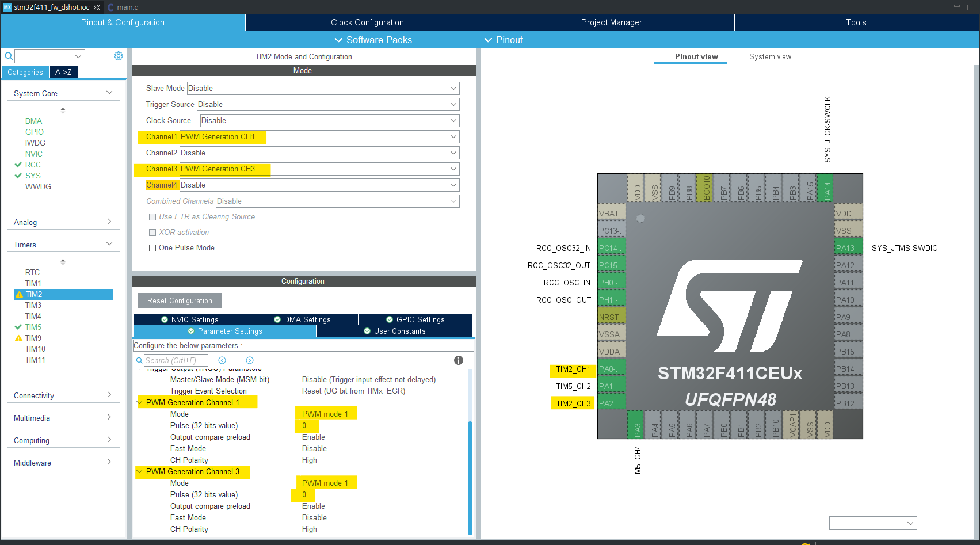Select pin PA14 on the chip

pyautogui.click(x=825, y=188)
